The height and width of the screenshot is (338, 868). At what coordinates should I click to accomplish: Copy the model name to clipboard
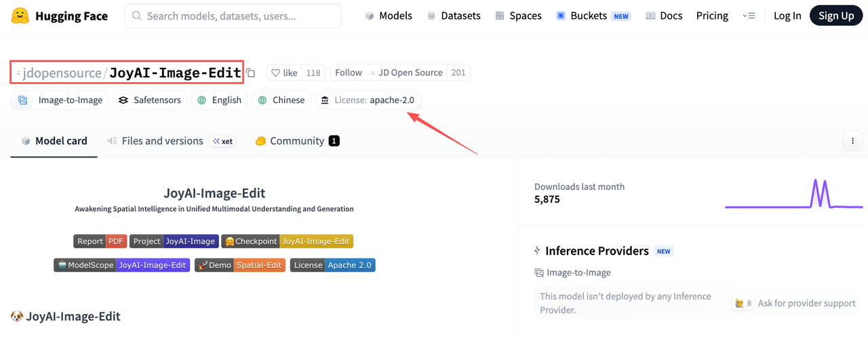tap(251, 73)
